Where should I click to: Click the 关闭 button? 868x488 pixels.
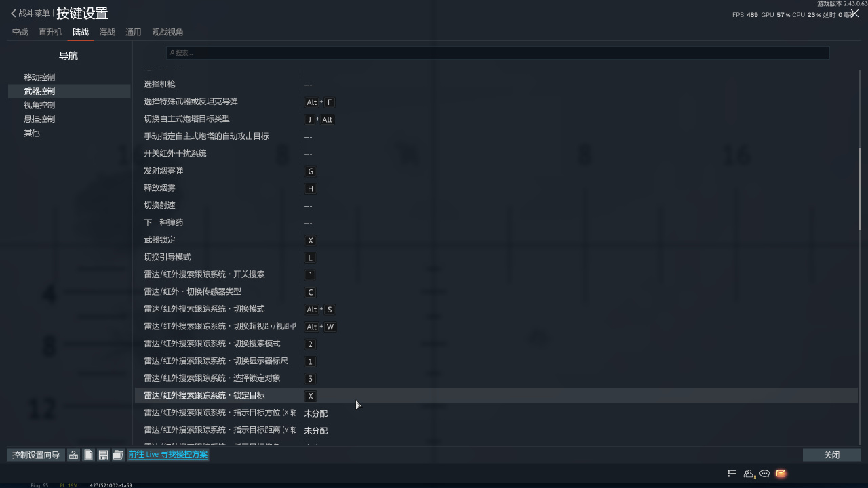831,455
